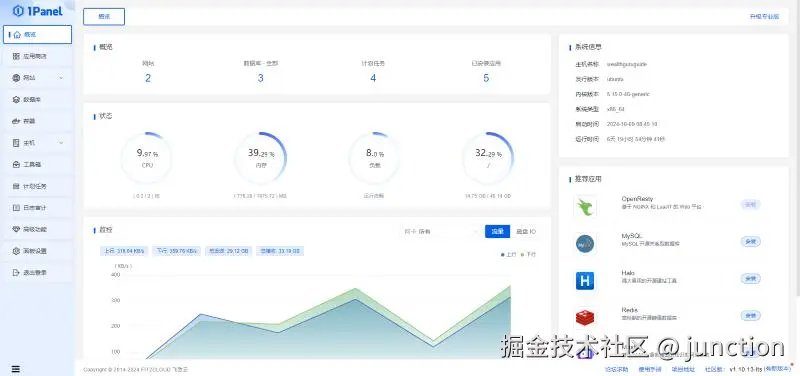
Task: Open website count 2
Action: click(x=148, y=78)
